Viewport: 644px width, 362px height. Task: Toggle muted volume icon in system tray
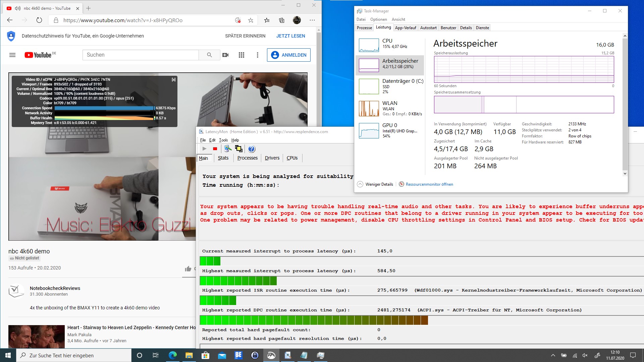pyautogui.click(x=585, y=355)
